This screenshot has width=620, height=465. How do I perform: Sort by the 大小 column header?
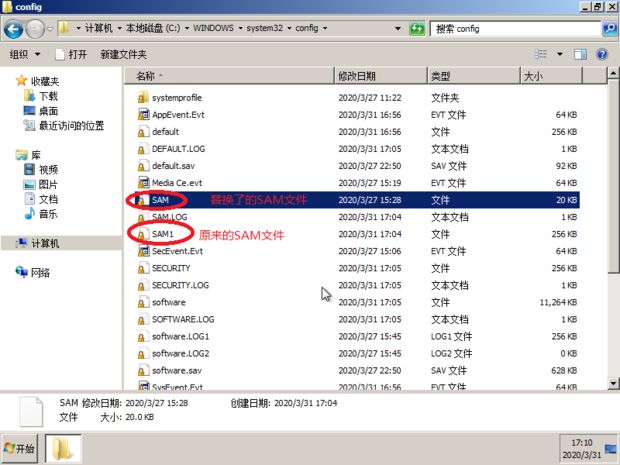pyautogui.click(x=551, y=76)
